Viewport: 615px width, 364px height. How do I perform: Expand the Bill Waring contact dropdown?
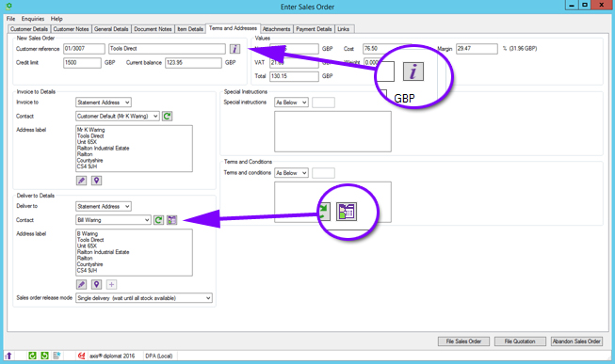[x=113, y=220]
